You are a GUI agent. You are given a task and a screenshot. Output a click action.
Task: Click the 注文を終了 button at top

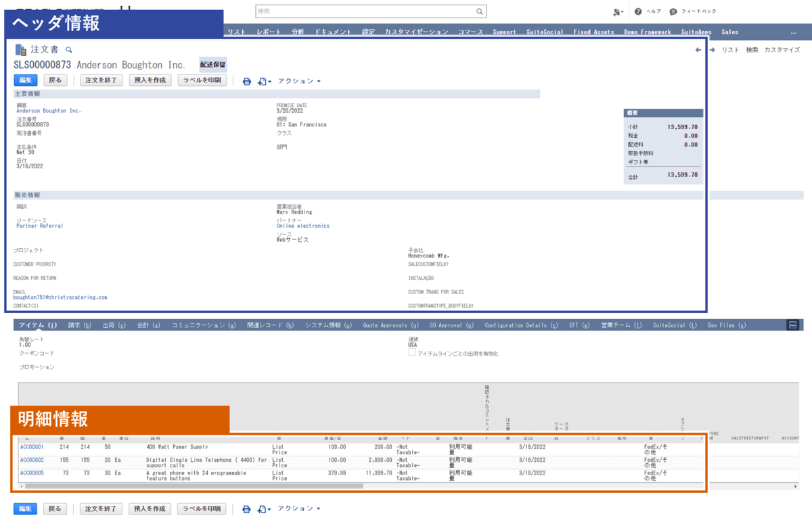tap(101, 80)
